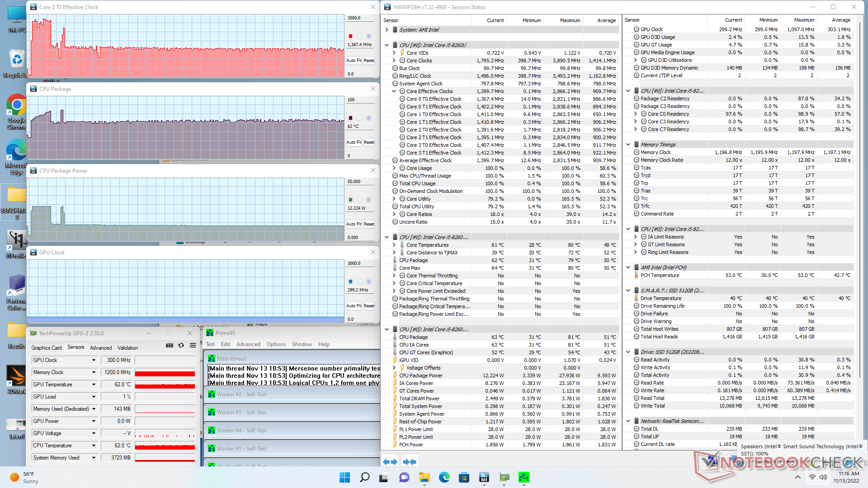Open the GPU-Z hamburger menu icon
This screenshot has height=488, width=868.
(193, 345)
